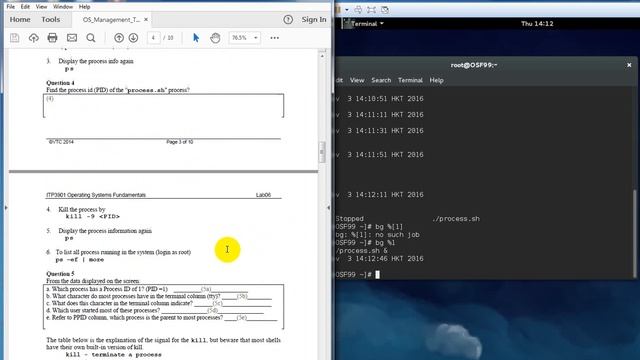Click 'kill -9 <PID>' text in PDF
This screenshot has width=640, height=360.
point(93,217)
